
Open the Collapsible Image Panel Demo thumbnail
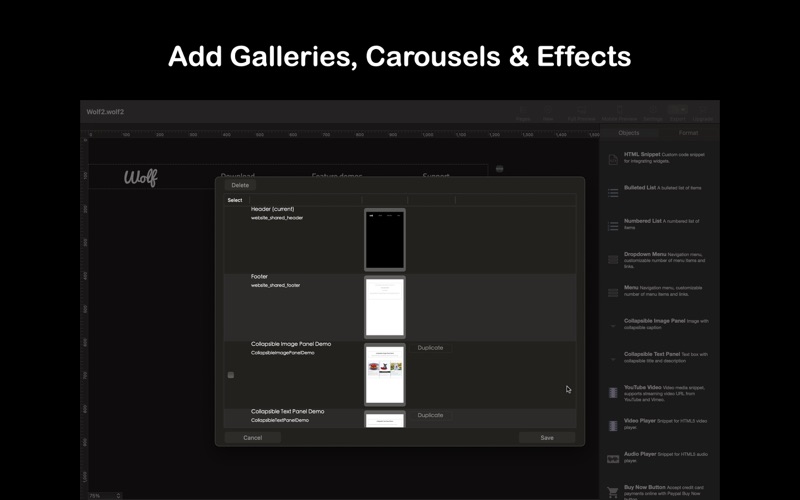[385, 374]
